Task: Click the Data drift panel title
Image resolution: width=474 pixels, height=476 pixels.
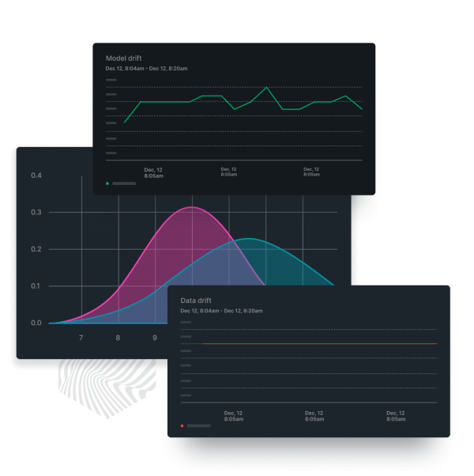Action: pyautogui.click(x=197, y=300)
